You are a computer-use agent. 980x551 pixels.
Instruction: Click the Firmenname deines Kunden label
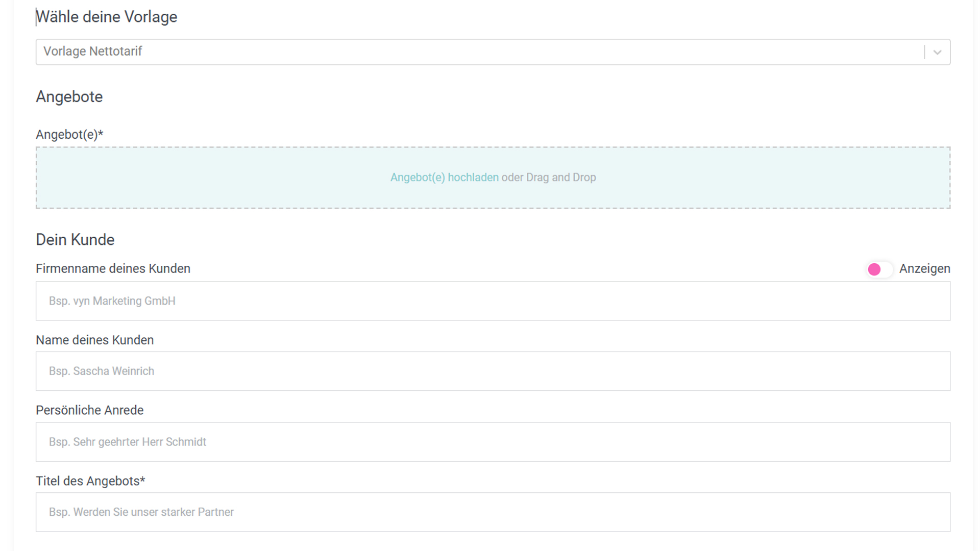pyautogui.click(x=113, y=269)
